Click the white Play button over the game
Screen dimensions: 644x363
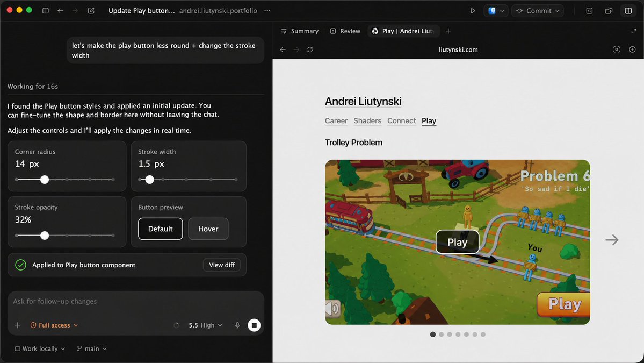point(457,242)
